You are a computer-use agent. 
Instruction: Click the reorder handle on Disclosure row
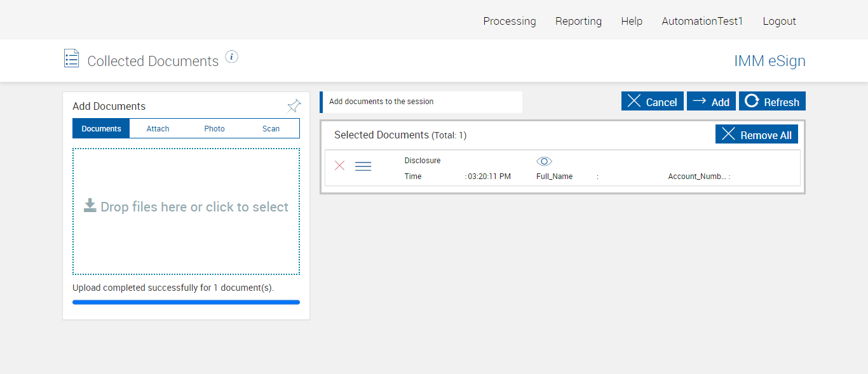(363, 166)
